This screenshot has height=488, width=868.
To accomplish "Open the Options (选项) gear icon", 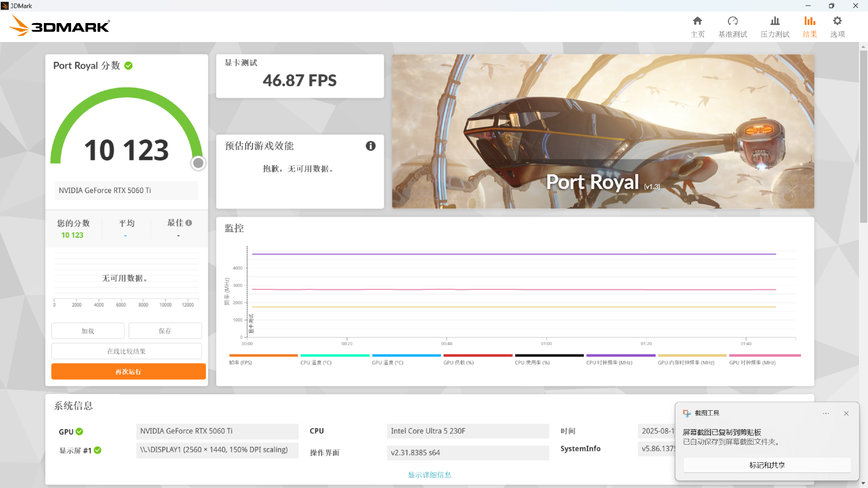I will (x=837, y=21).
